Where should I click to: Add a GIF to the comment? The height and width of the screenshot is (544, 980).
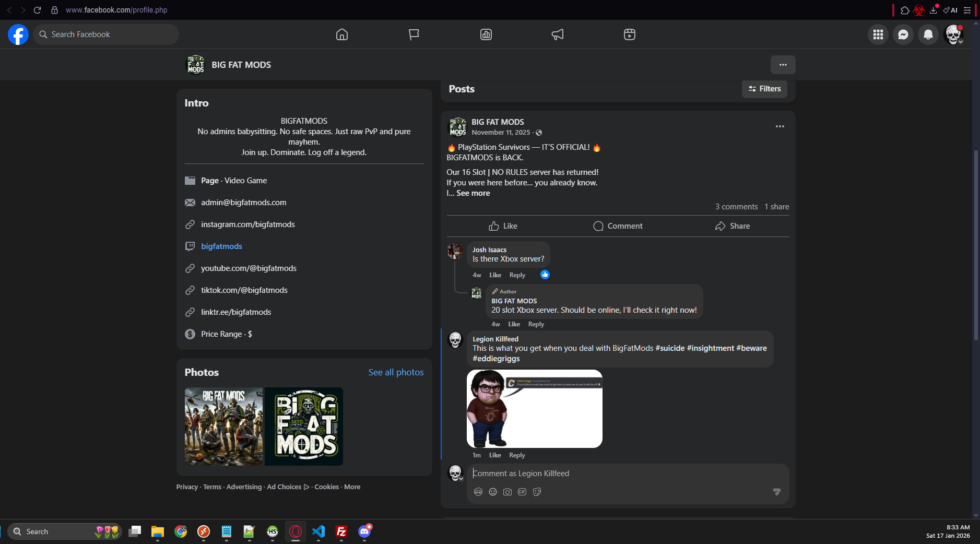(522, 492)
